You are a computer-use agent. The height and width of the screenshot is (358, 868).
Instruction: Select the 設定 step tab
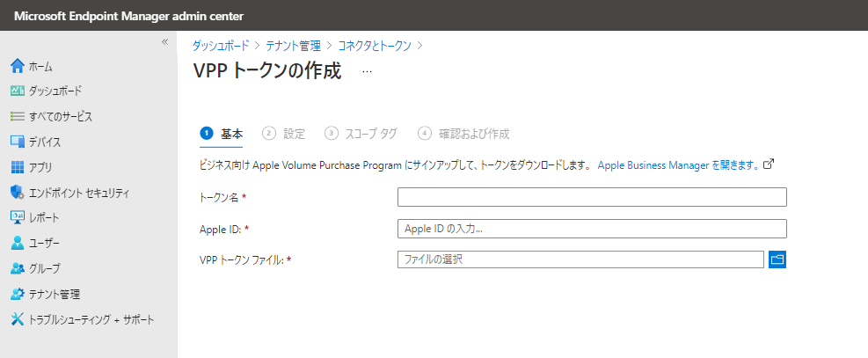[x=284, y=134]
